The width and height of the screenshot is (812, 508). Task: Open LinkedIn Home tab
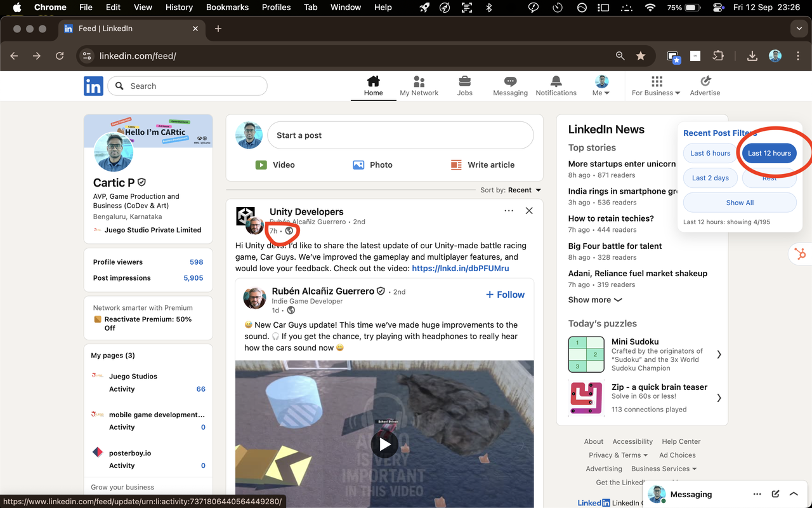tap(373, 86)
